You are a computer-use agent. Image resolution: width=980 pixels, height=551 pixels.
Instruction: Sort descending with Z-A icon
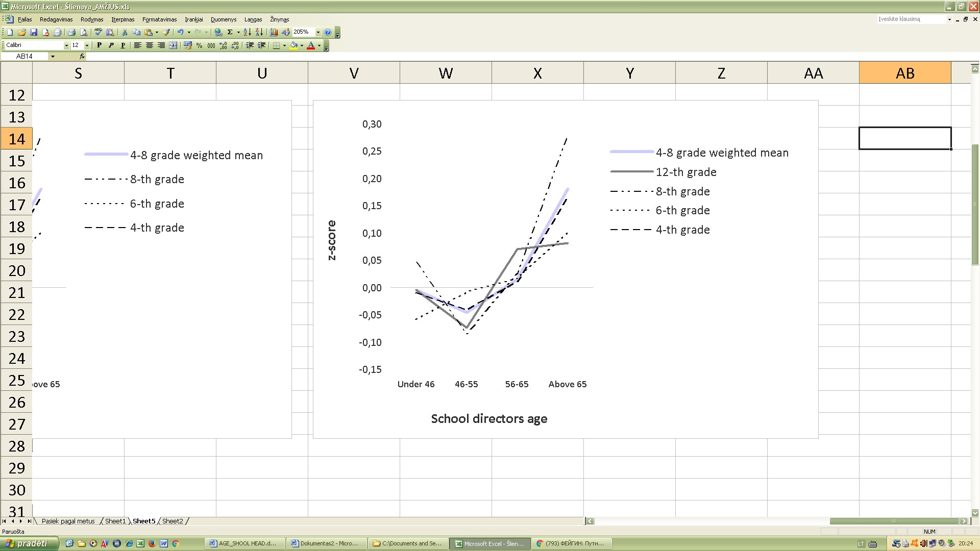coord(259,32)
